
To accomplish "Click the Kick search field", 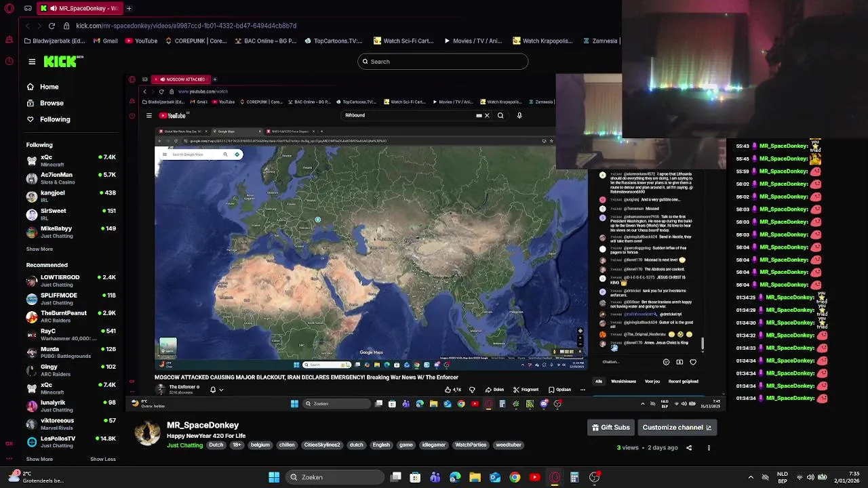I will coord(443,62).
